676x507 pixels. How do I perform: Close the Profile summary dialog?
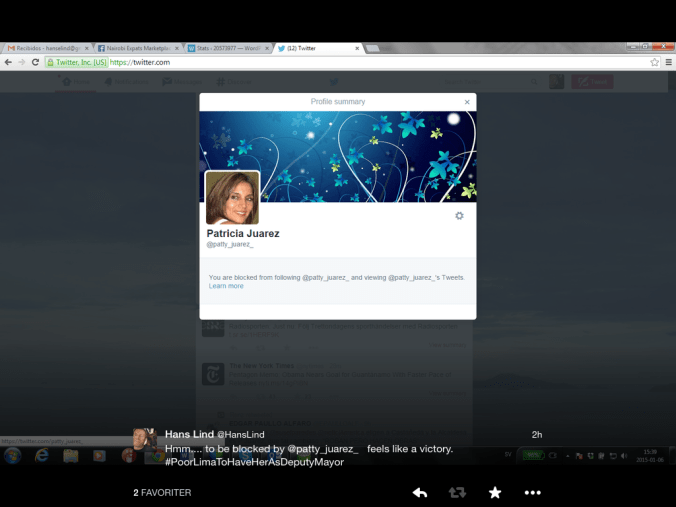tap(466, 102)
